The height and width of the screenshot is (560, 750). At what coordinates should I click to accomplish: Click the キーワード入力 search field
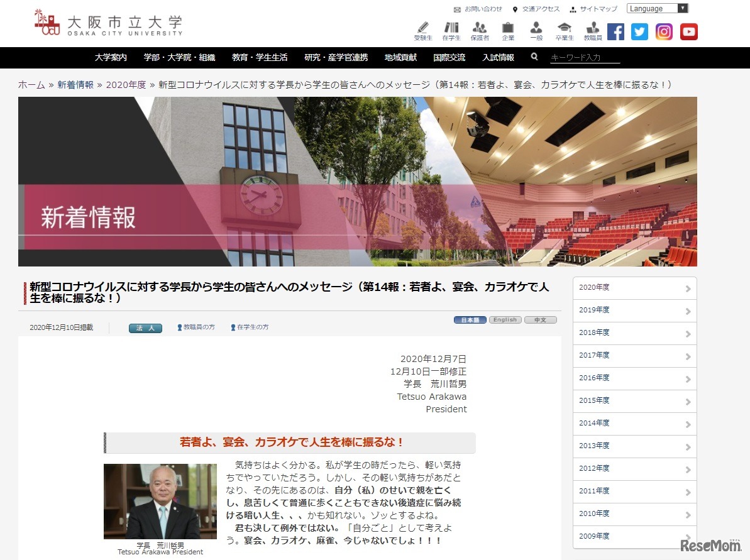[585, 57]
